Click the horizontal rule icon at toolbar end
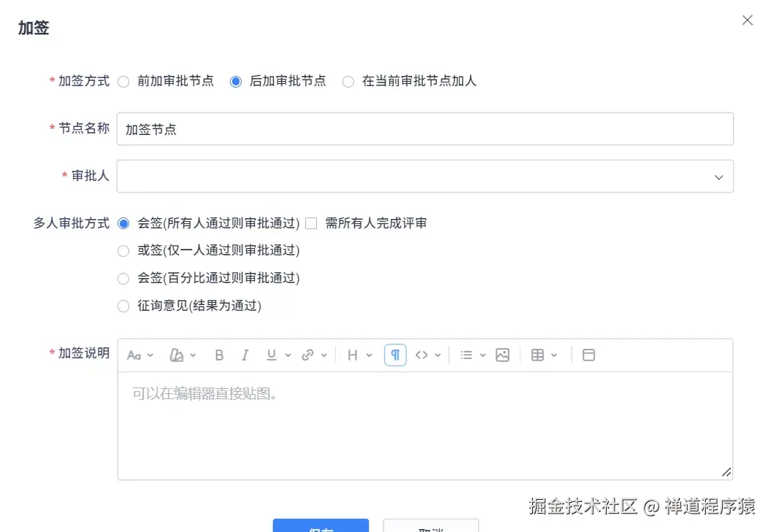The width and height of the screenshot is (771, 532). (588, 355)
